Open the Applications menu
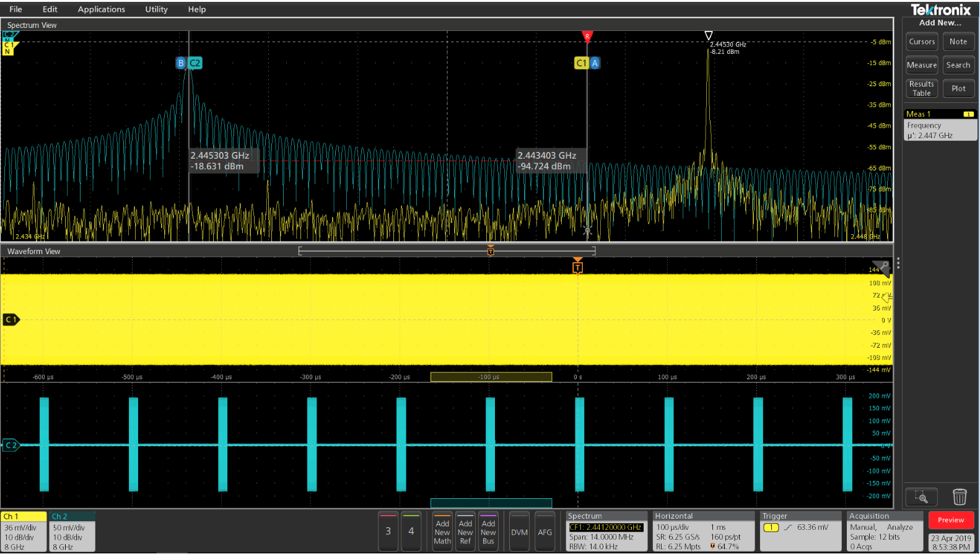This screenshot has width=980, height=554. click(101, 9)
